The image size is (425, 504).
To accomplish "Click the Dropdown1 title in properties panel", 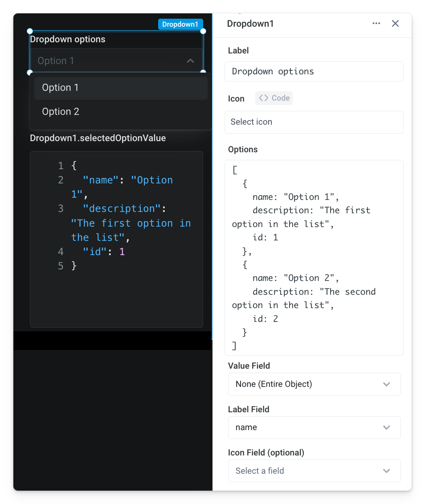I will pyautogui.click(x=250, y=24).
